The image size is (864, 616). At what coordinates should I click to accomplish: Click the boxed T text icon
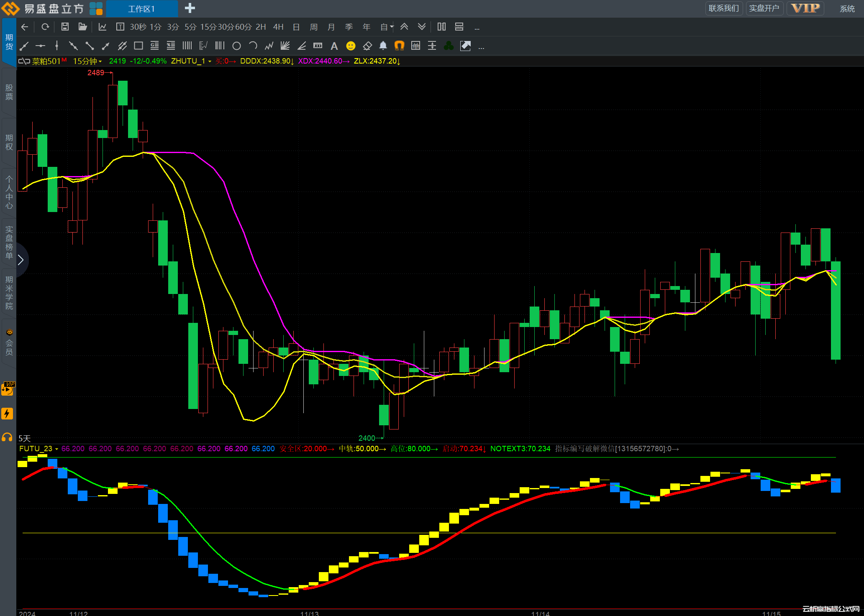tap(120, 27)
